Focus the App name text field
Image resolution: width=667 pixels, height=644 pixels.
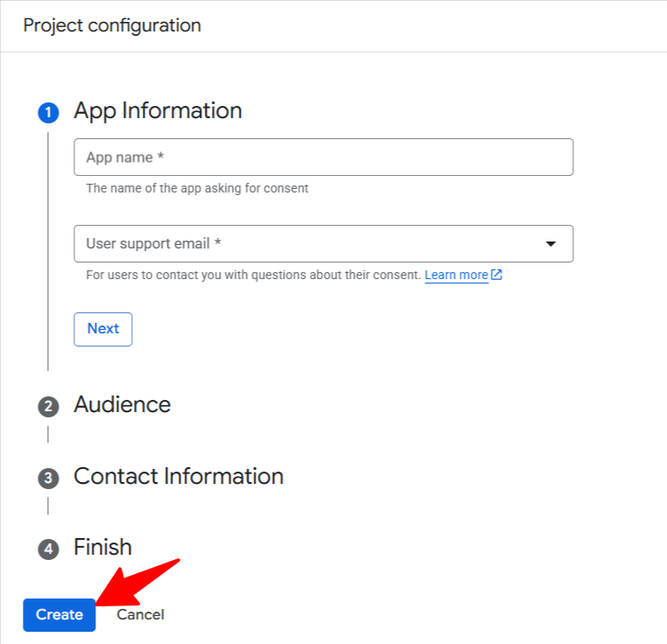point(323,157)
